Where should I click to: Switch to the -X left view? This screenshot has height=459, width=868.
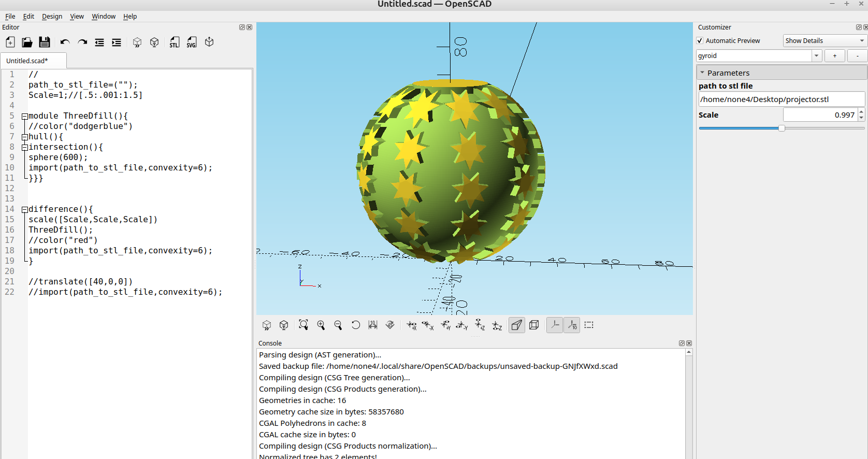coord(428,325)
